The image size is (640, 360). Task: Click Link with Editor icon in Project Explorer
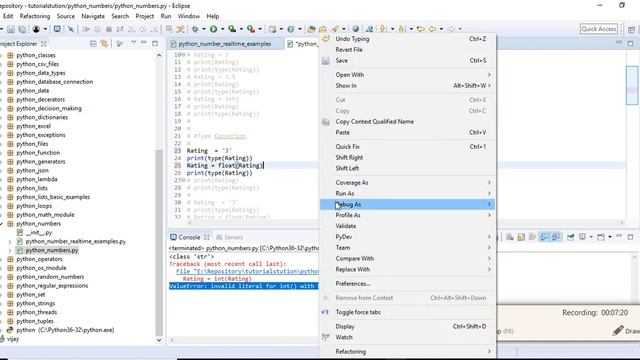(104, 43)
